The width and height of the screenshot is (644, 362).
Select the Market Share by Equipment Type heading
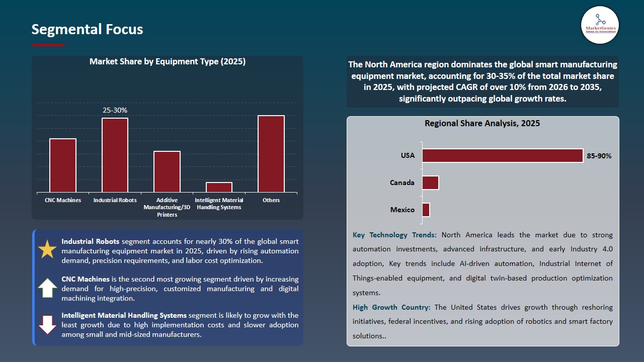click(x=167, y=62)
